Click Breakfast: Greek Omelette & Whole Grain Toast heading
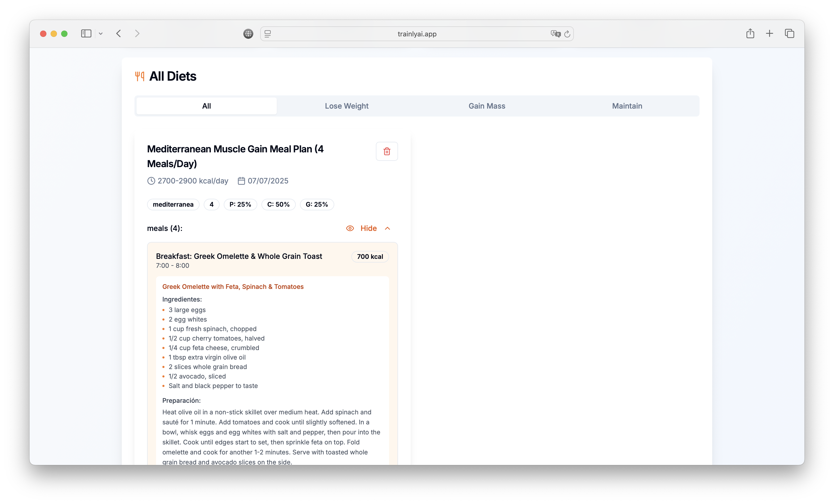The width and height of the screenshot is (834, 504). tap(239, 256)
